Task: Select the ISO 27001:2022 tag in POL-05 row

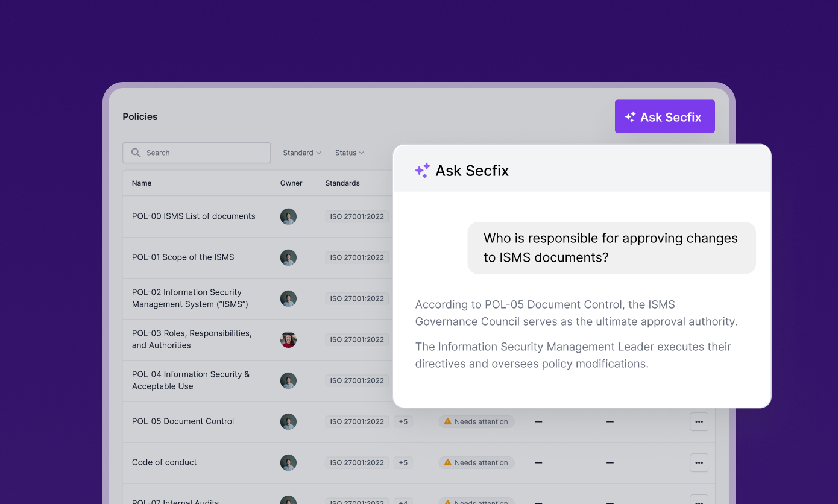Action: click(357, 421)
